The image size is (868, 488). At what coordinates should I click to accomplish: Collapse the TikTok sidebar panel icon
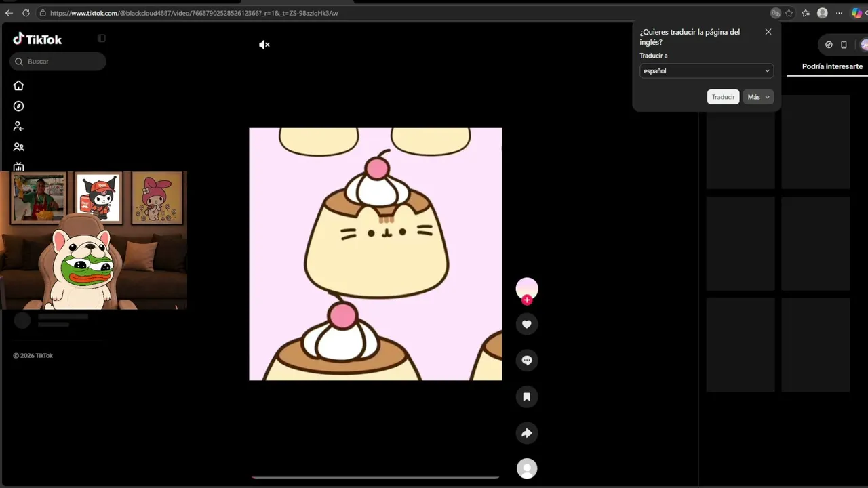(102, 39)
